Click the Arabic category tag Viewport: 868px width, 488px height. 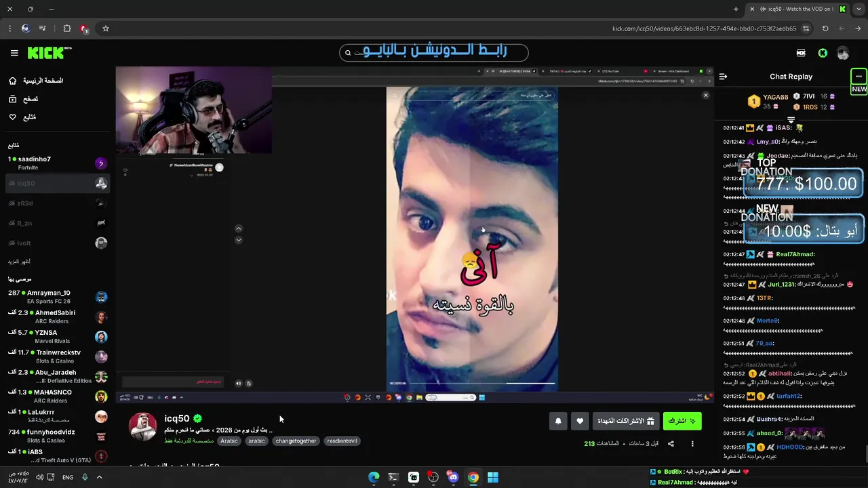point(229,441)
